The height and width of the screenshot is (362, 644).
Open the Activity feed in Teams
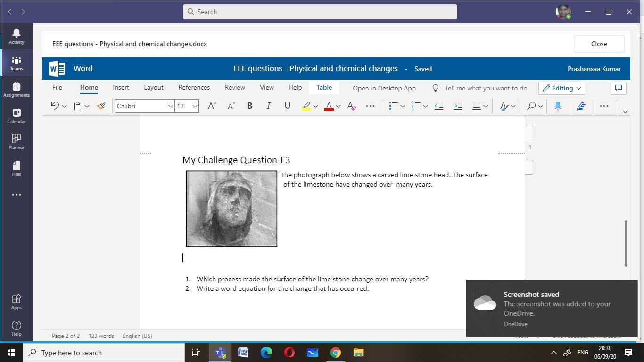(x=16, y=36)
